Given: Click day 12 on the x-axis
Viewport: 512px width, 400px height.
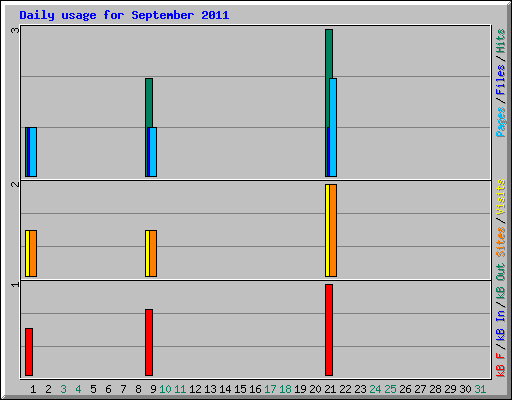Looking at the screenshot, I should click(195, 389).
